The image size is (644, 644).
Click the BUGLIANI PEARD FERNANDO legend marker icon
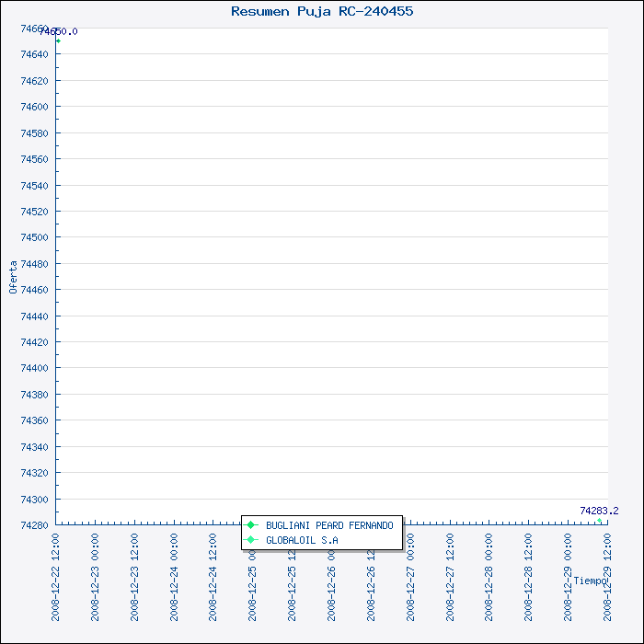coord(251,525)
